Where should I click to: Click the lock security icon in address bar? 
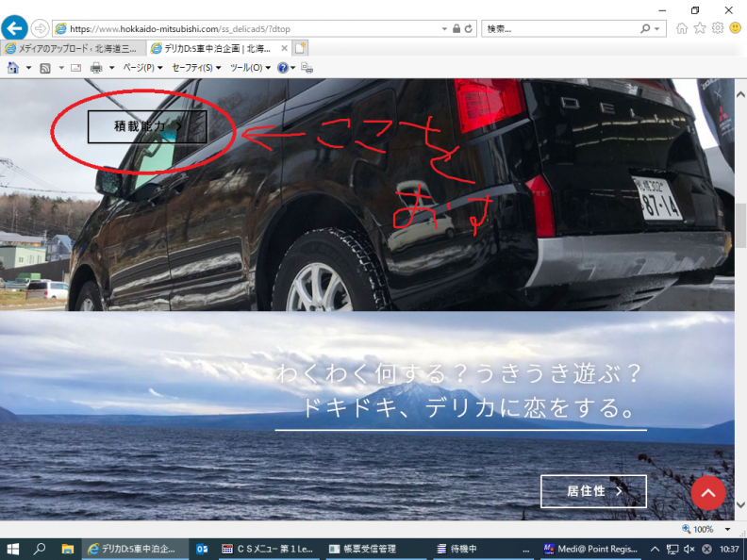pyautogui.click(x=456, y=28)
